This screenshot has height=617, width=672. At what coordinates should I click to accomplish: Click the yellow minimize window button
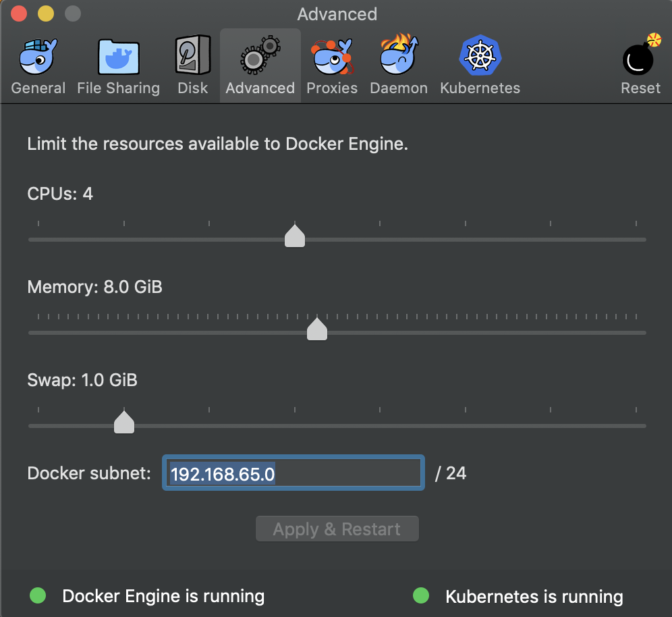46,14
